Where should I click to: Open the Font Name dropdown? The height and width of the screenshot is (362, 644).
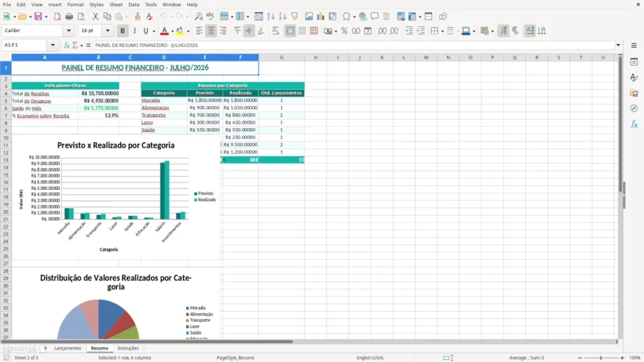69,31
